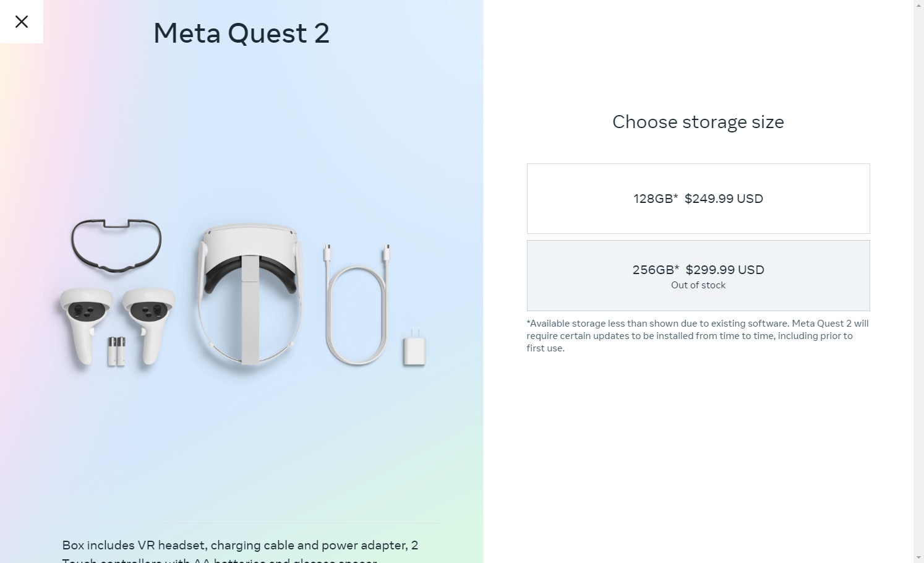Viewport: 924px width, 563px height.
Task: Click the left Touch controller image
Action: point(85,323)
